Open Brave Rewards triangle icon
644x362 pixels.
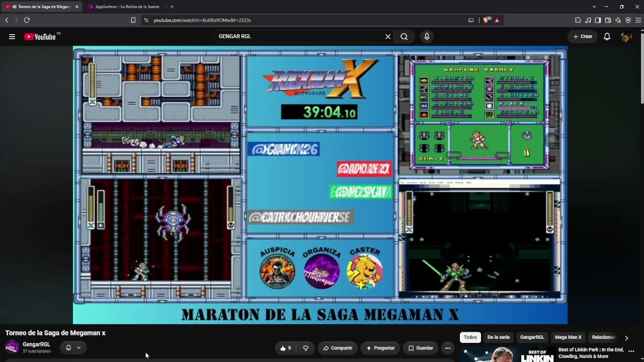tap(497, 20)
